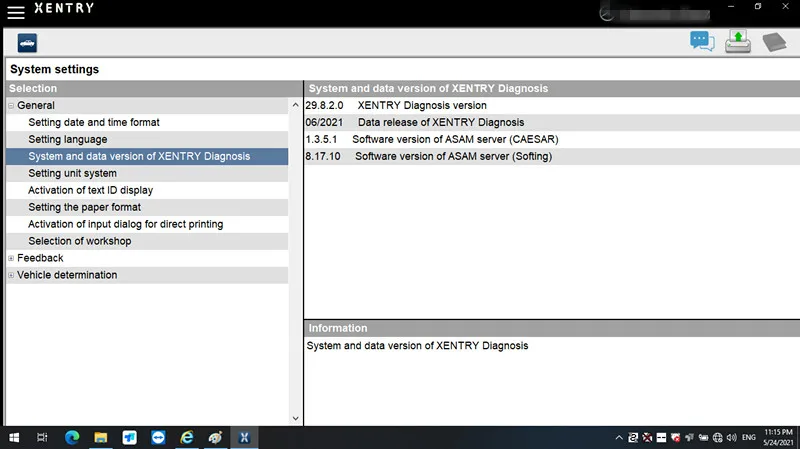The height and width of the screenshot is (449, 800).
Task: Click the globe network icon in the tray
Action: coord(717,437)
